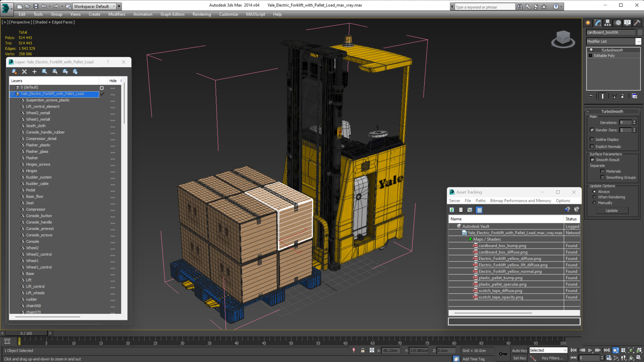
Task: Click the Save File icon in title toolbar
Action: pyautogui.click(x=36, y=6)
